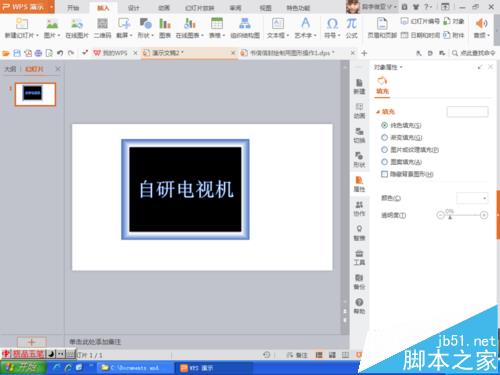The height and width of the screenshot is (375, 500).
Task: Open online pictures (在线图片) icon
Action: click(x=77, y=24)
